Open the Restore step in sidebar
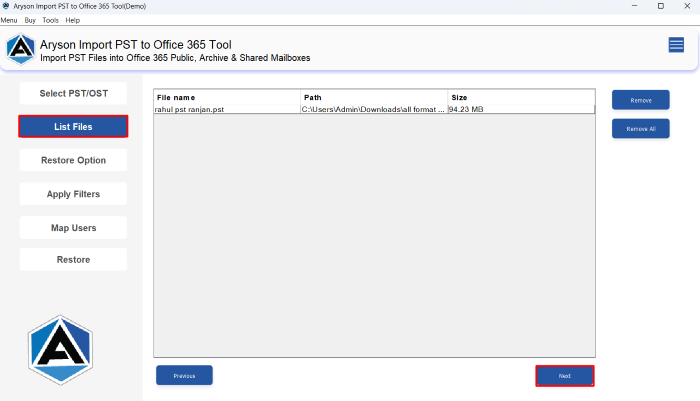The height and width of the screenshot is (401, 700). coord(73,259)
